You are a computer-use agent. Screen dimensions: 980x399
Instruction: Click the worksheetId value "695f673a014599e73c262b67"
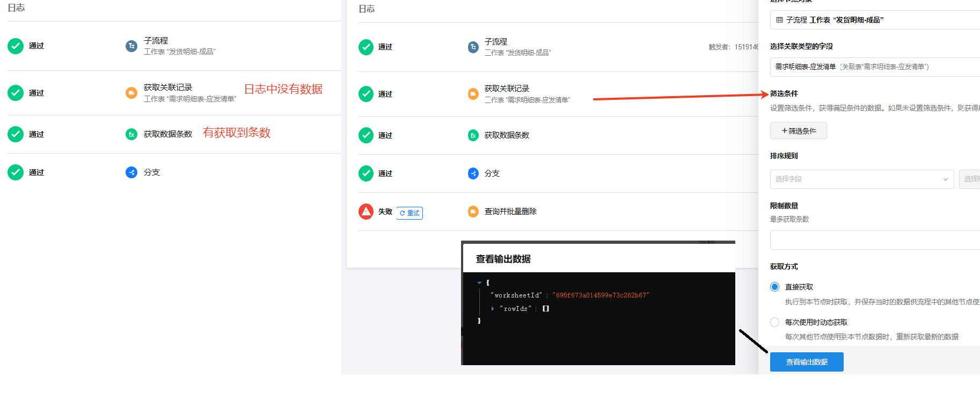tap(601, 295)
